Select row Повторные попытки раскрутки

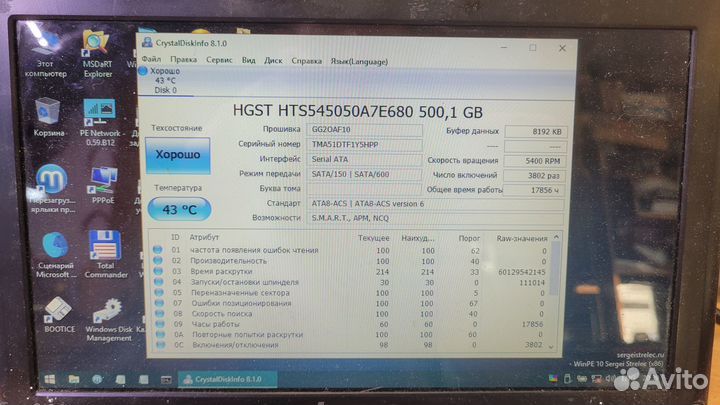(351, 335)
